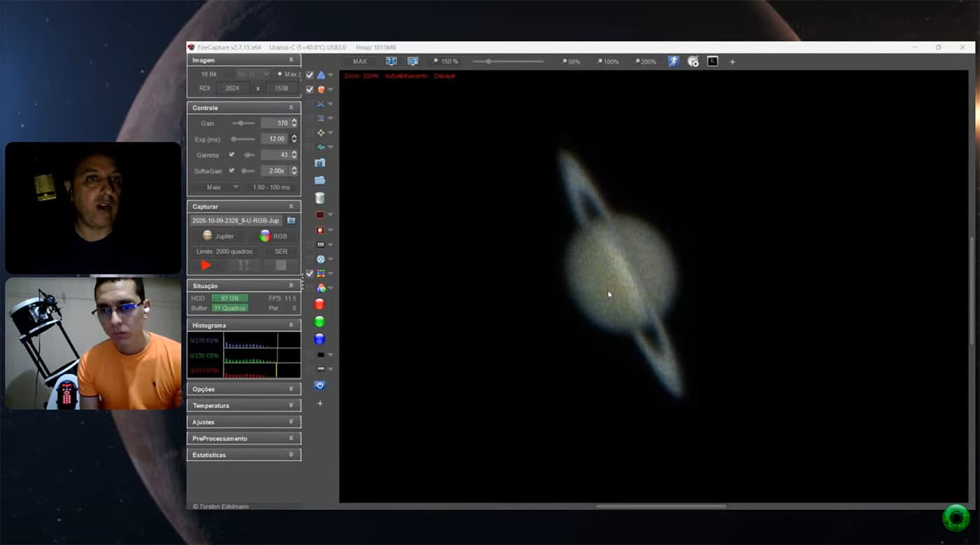Click the blue sphere channel button
The image size is (980, 545).
[319, 339]
